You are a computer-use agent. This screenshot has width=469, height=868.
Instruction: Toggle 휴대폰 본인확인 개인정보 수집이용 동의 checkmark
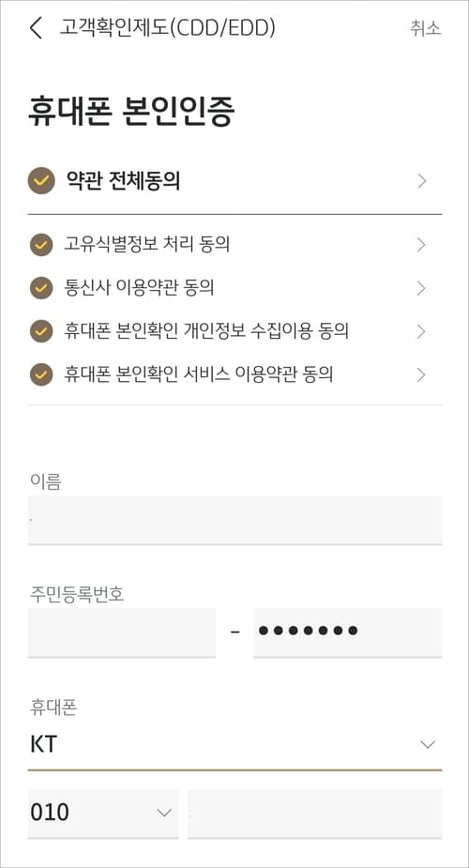pos(41,331)
